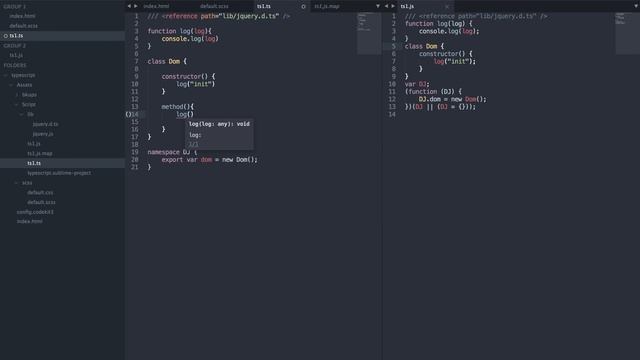Collapse the Assets folder

11,85
